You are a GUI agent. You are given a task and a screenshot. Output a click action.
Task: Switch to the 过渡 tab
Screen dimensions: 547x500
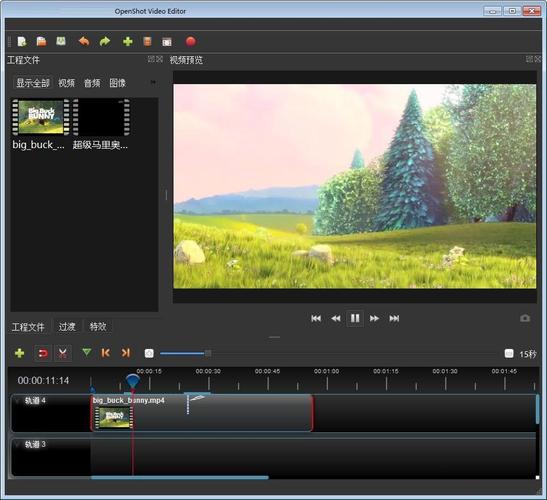(x=67, y=327)
